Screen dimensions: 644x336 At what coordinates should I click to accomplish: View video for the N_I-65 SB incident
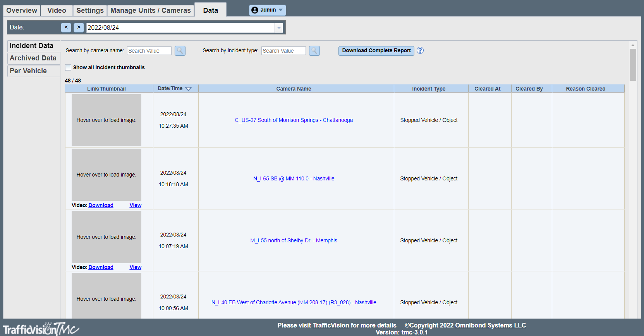(x=136, y=205)
